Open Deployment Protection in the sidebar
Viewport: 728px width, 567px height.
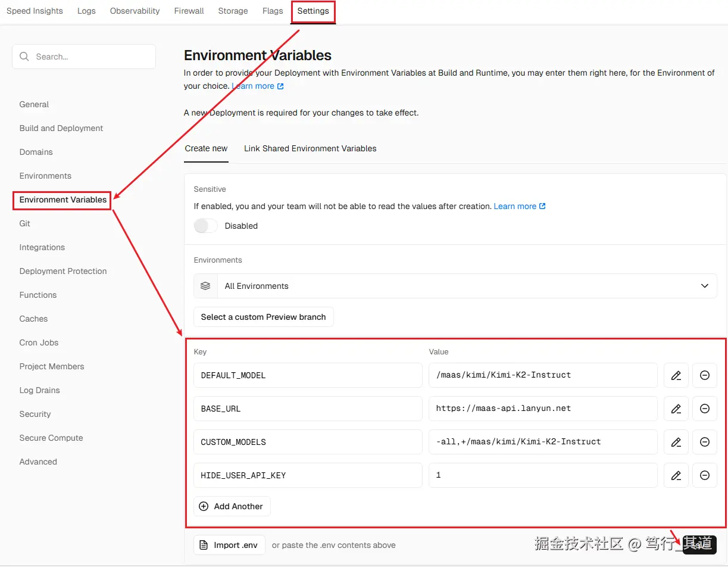pos(63,271)
